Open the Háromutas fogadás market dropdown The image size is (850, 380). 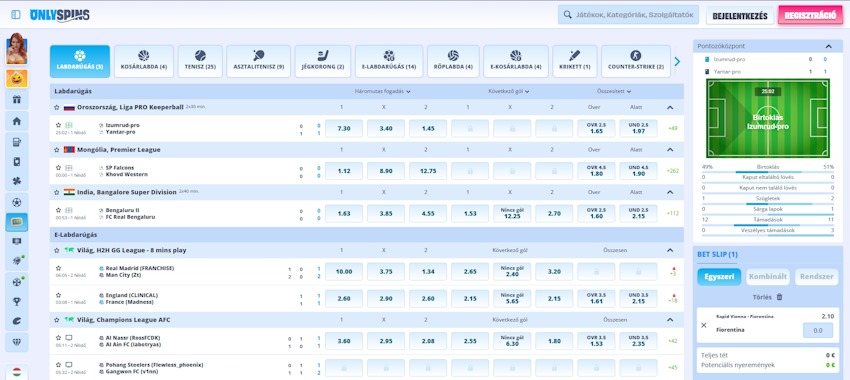point(383,92)
